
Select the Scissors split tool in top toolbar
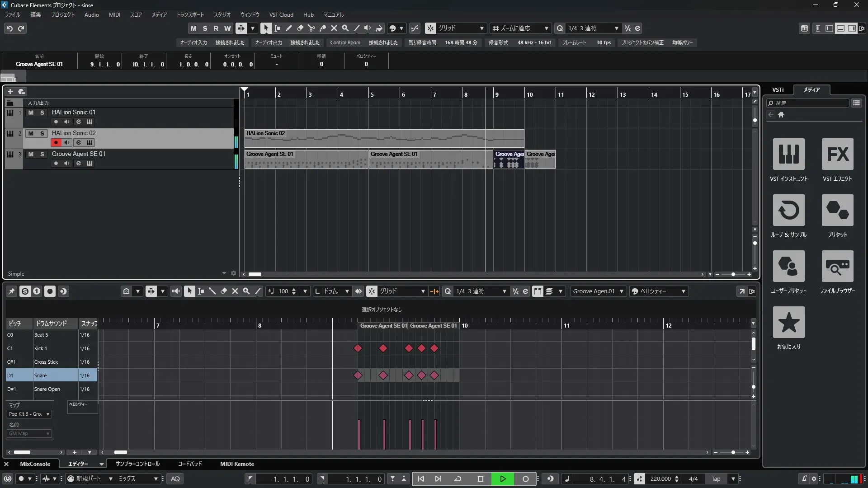[311, 28]
